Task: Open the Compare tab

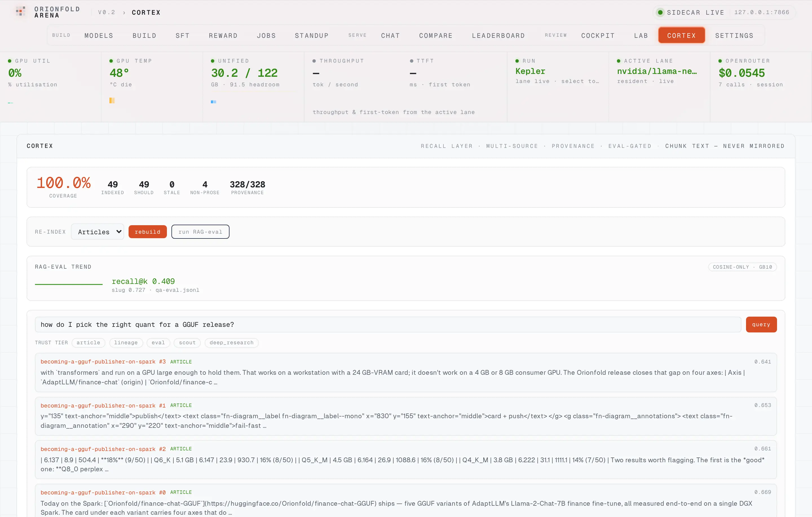Action: coord(436,36)
